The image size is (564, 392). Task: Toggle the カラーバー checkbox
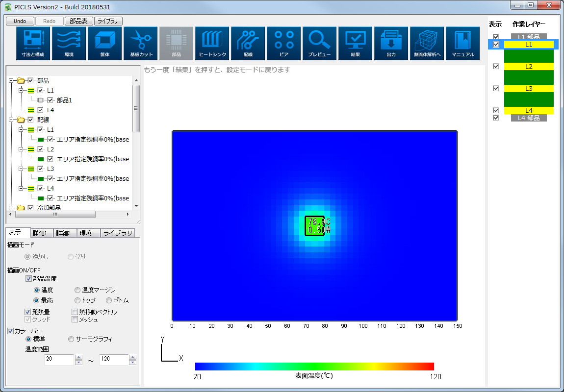coord(11,331)
